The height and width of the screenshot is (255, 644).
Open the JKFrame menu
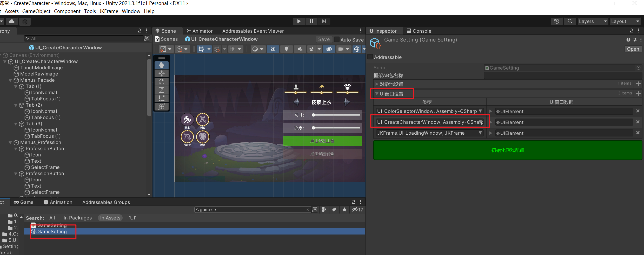pyautogui.click(x=109, y=11)
